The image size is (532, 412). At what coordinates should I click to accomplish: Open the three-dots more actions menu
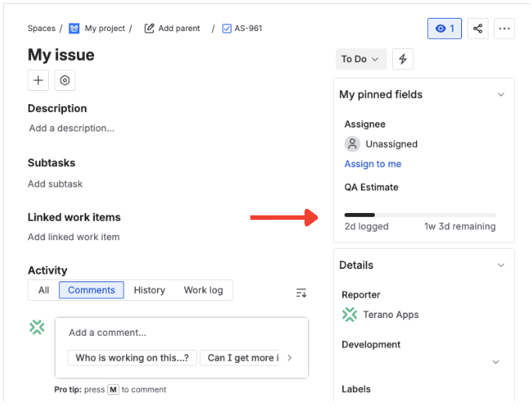pos(504,29)
